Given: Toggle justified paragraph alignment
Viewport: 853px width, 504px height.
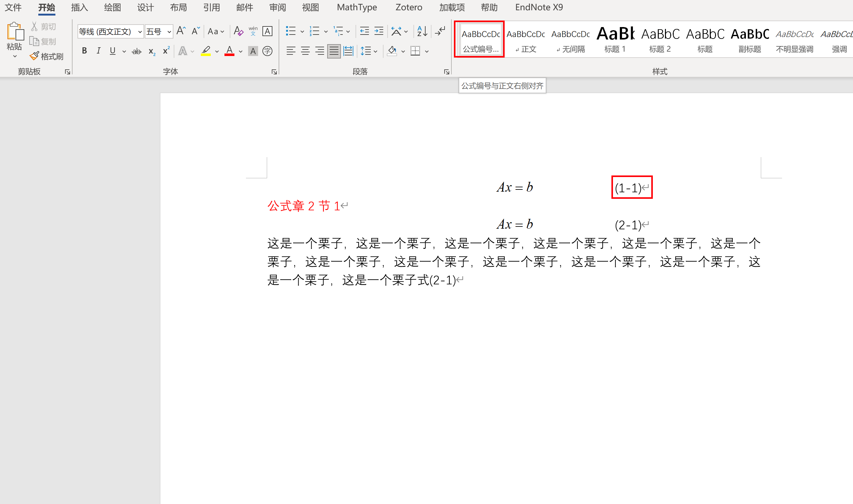Looking at the screenshot, I should point(334,51).
